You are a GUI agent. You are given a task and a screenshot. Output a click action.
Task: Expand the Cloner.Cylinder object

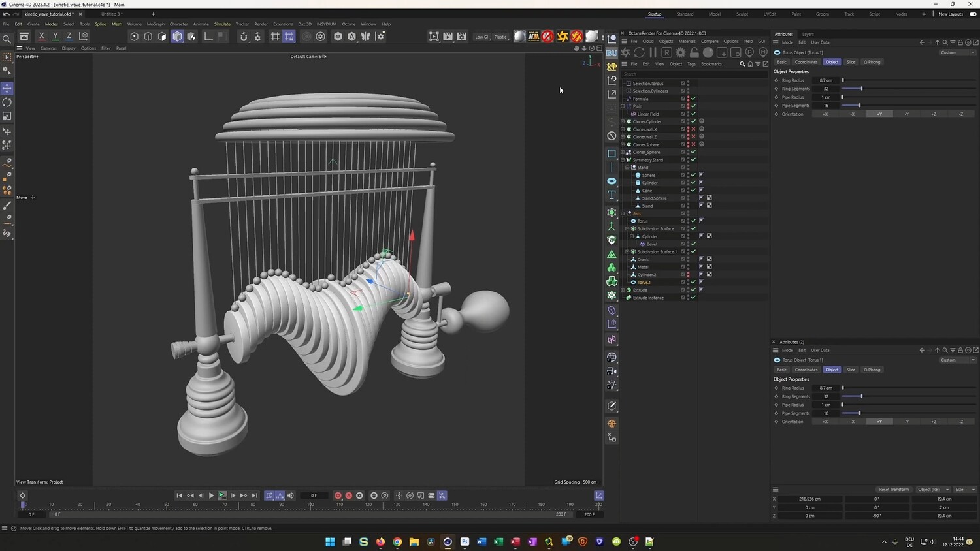click(623, 121)
